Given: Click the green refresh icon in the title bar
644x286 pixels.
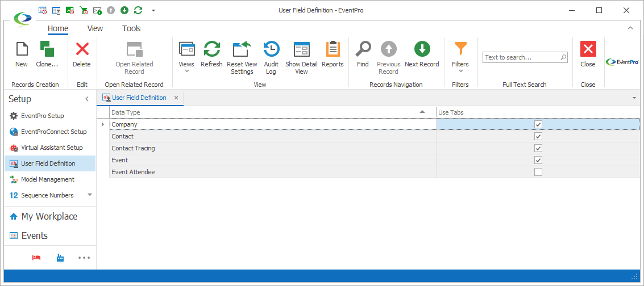Looking at the screenshot, I should [x=138, y=11].
